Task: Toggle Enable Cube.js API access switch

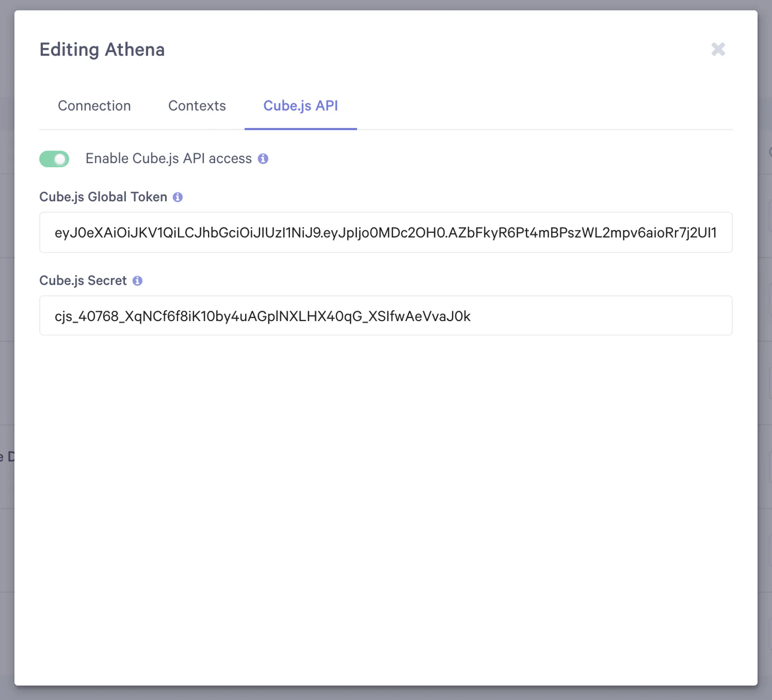Action: [x=54, y=159]
